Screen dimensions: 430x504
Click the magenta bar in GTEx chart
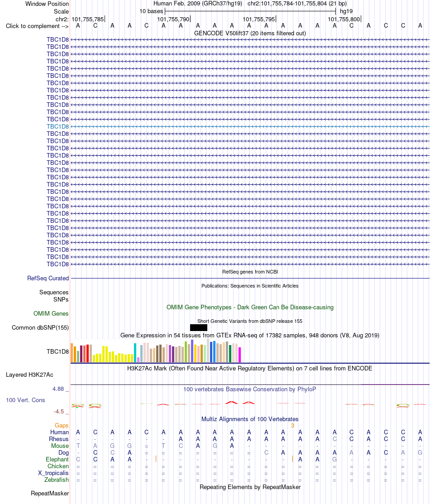[239, 355]
